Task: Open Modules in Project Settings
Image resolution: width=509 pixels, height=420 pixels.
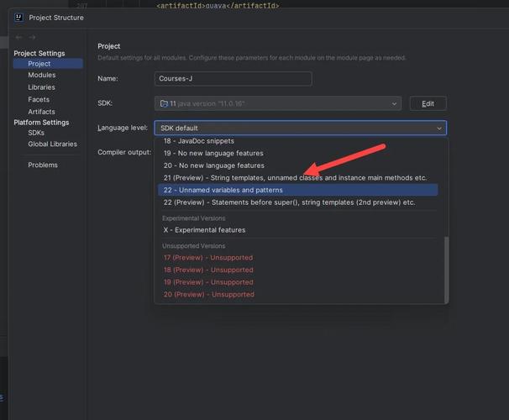Action: click(x=41, y=76)
